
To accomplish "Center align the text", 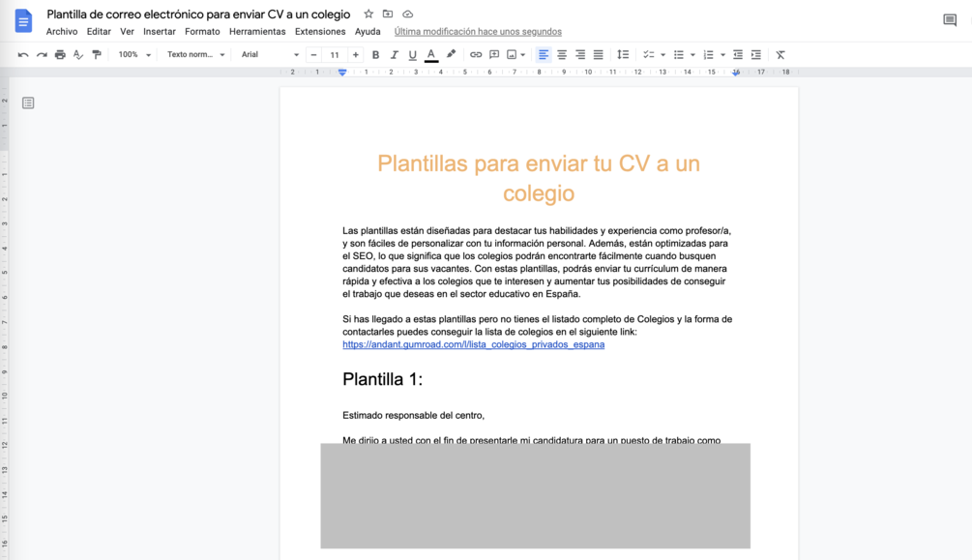I will (562, 54).
